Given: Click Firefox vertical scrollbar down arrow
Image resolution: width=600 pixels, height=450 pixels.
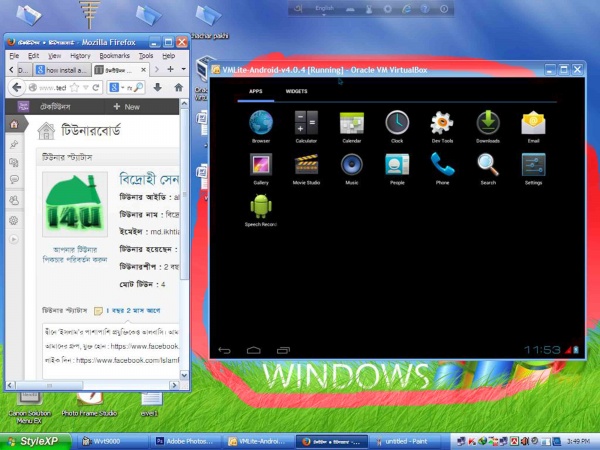Looking at the screenshot, I should pyautogui.click(x=184, y=375).
